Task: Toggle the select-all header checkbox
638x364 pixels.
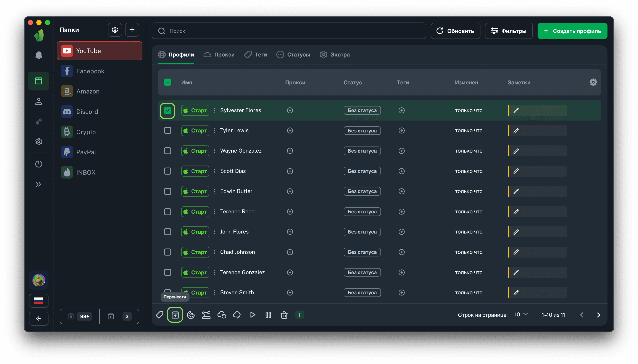Action: [168, 82]
